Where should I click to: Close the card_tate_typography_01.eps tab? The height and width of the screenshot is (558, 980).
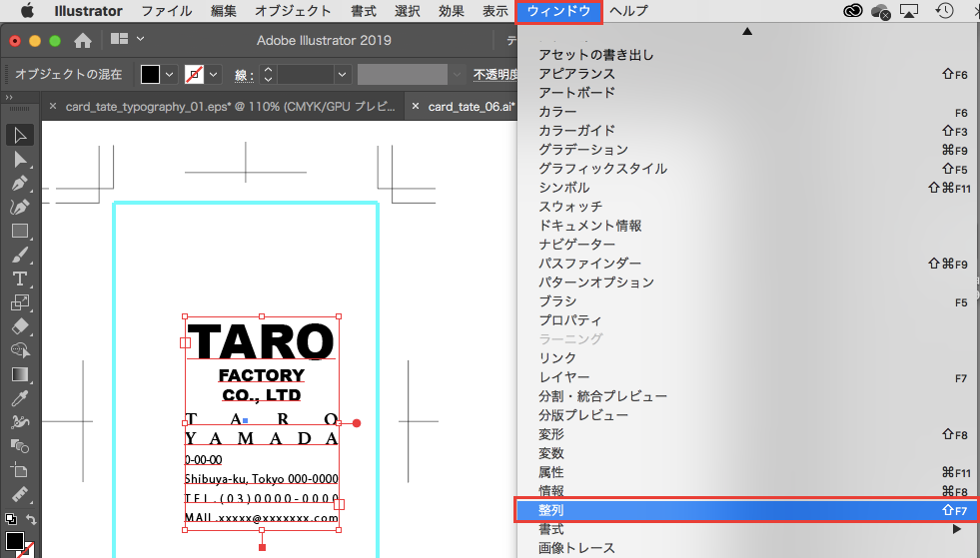(52, 107)
